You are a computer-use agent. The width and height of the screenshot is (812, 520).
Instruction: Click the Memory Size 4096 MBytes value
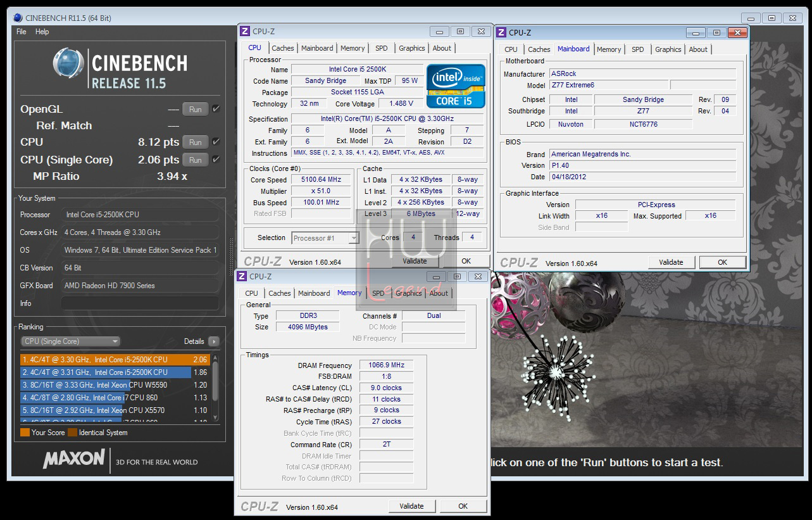tap(308, 327)
